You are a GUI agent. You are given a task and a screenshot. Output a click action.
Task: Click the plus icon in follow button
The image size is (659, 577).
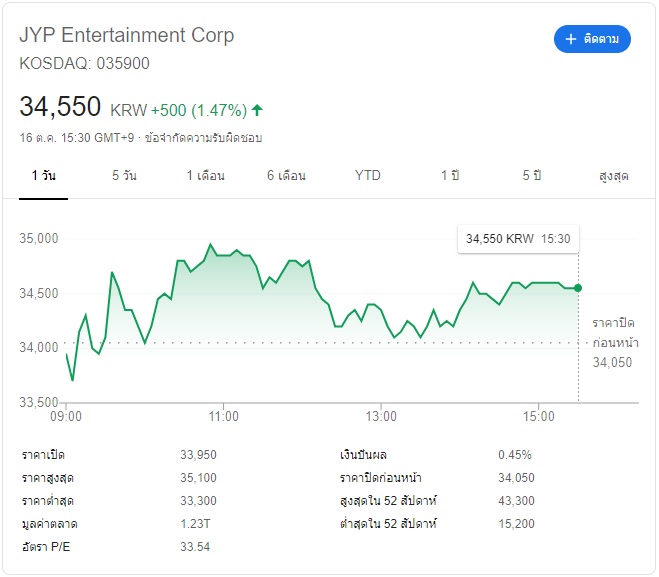(x=570, y=39)
